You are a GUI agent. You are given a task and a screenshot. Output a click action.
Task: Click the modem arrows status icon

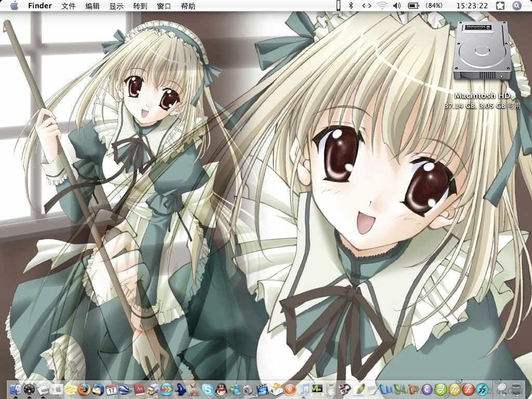click(367, 6)
